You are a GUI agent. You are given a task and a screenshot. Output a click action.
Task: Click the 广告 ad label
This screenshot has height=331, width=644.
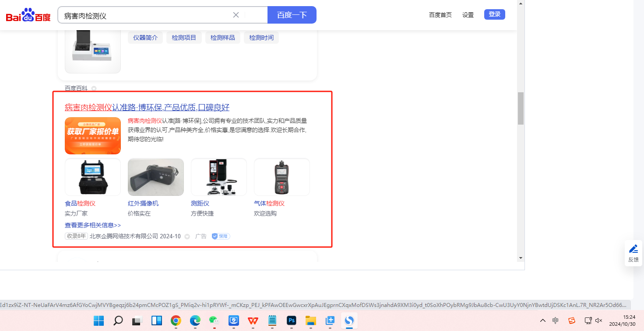tap(201, 236)
